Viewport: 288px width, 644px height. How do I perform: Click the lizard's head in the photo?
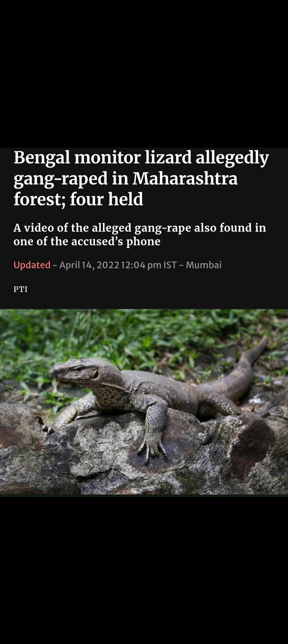[x=75, y=371]
